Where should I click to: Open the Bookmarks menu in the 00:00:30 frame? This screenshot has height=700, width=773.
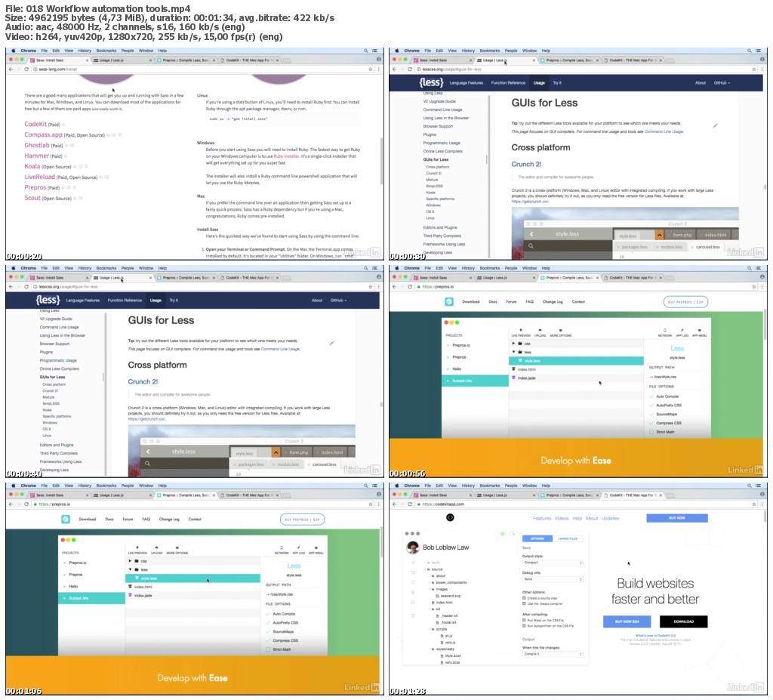point(489,51)
